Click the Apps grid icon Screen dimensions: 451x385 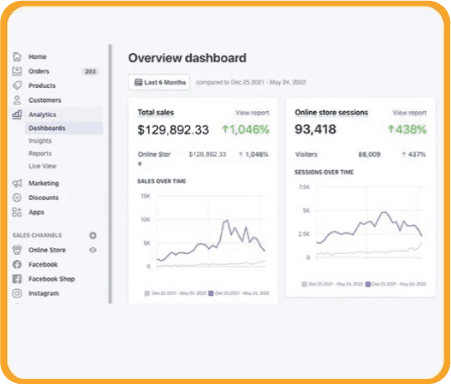[17, 212]
